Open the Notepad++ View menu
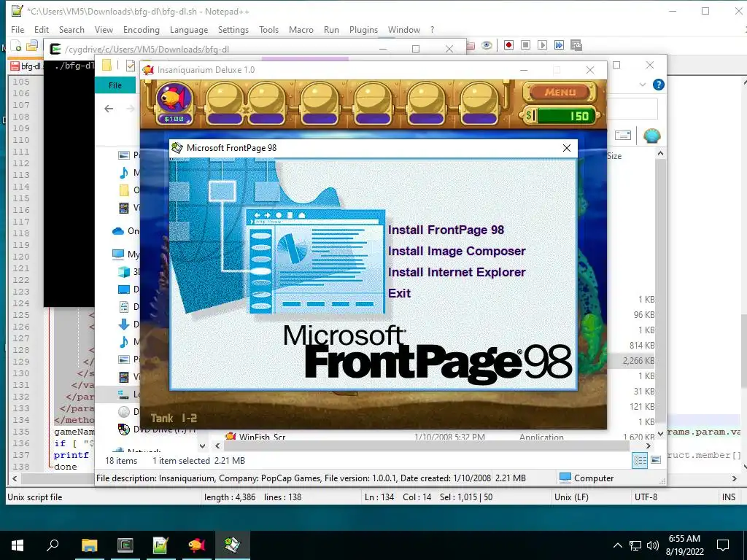747x560 pixels. click(x=104, y=29)
